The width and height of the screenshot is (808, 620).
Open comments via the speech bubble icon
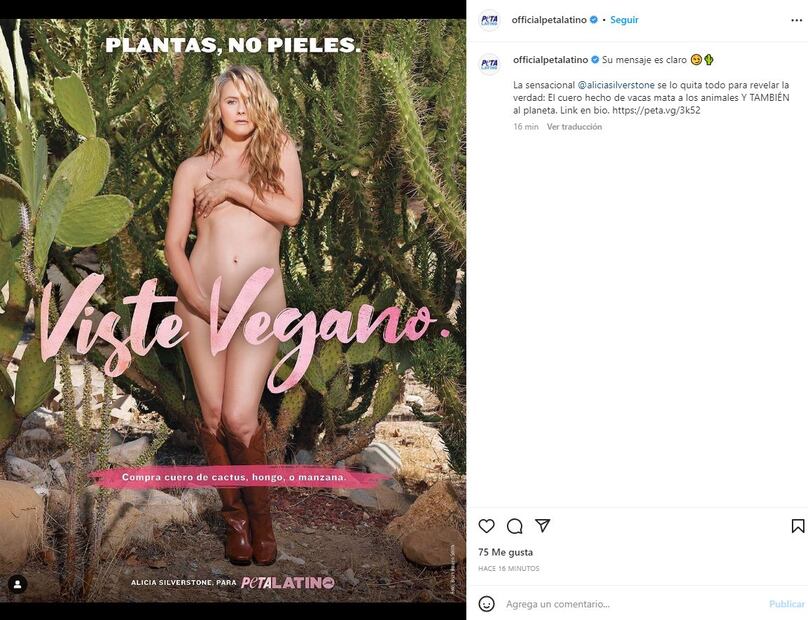tap(514, 526)
